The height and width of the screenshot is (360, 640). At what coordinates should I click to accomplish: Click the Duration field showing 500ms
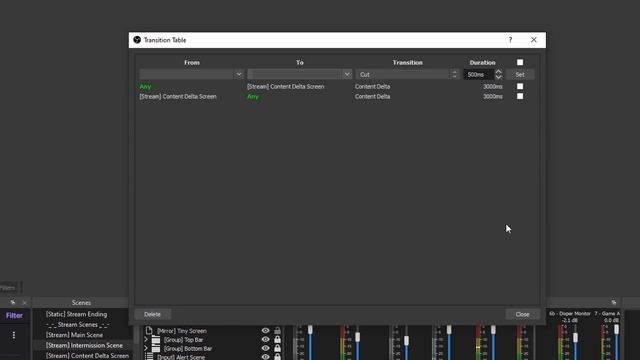pyautogui.click(x=478, y=74)
